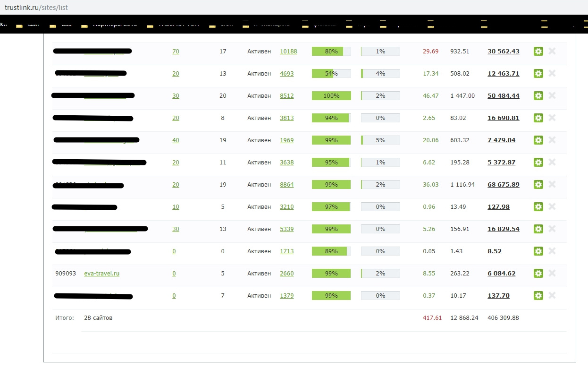This screenshot has width=588, height=369.
Task: Open pages count link 1969
Action: coord(287,140)
